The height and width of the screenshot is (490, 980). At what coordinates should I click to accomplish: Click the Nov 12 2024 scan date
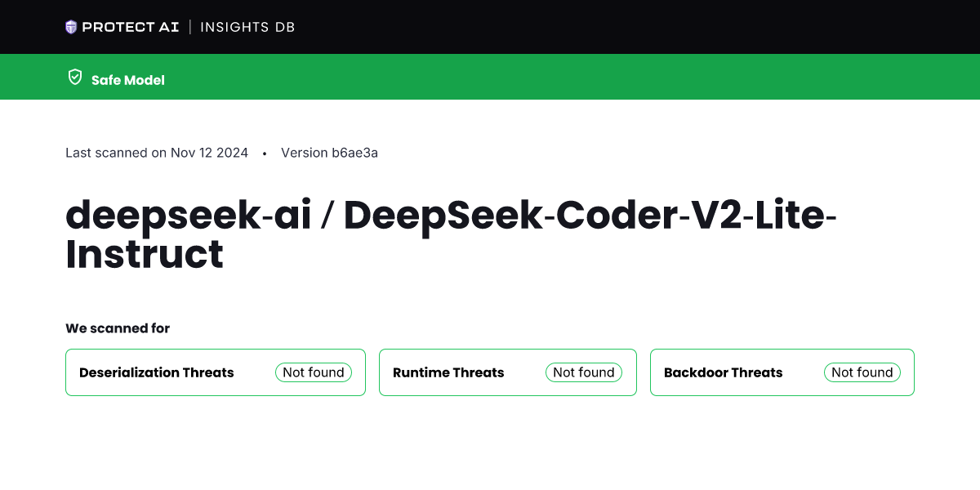209,153
